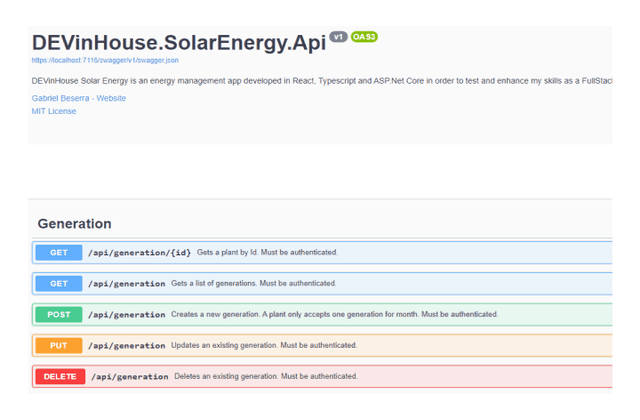Open Gabriel Beserra - Website link

pos(79,98)
